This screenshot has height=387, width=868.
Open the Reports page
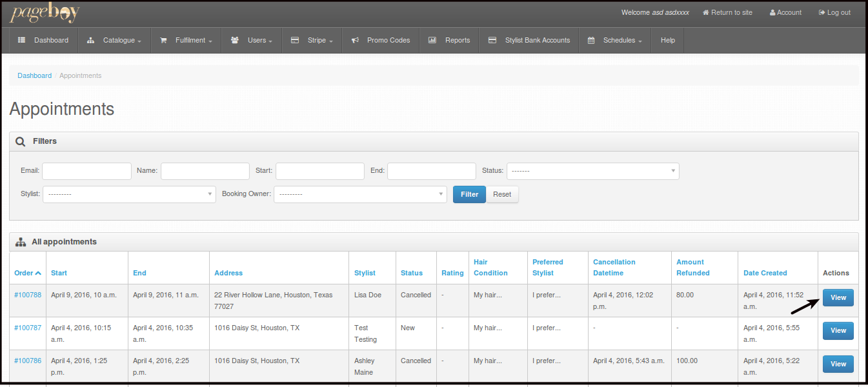[449, 40]
